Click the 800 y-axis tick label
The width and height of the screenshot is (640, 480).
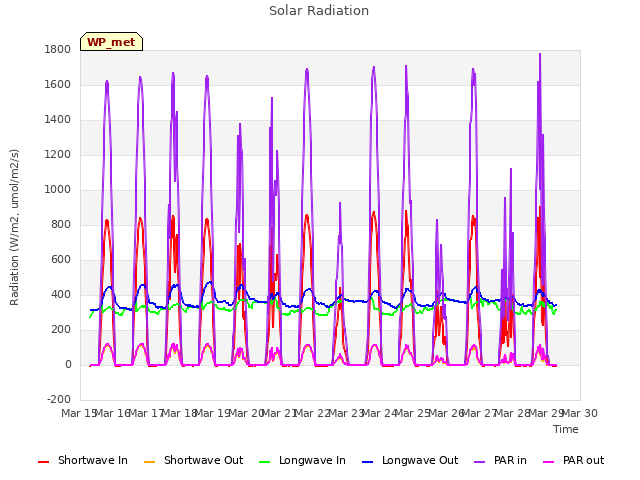coord(61,224)
